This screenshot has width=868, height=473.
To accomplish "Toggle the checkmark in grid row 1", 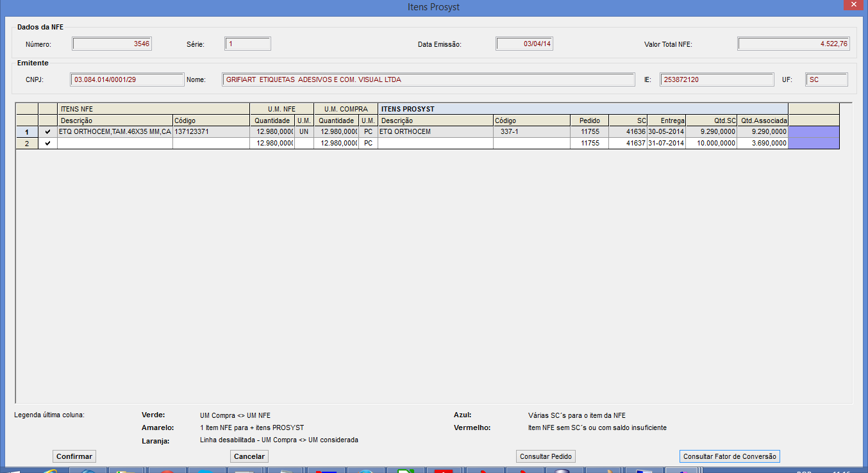I will pos(47,131).
